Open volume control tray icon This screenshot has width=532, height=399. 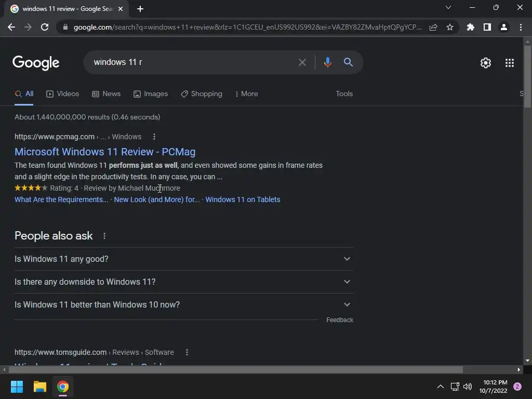[468, 387]
